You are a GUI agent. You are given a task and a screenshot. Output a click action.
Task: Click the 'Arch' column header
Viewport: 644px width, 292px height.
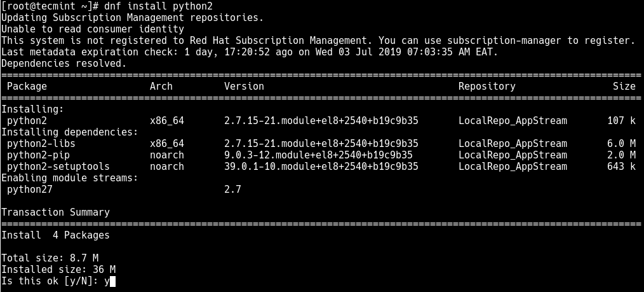(161, 87)
